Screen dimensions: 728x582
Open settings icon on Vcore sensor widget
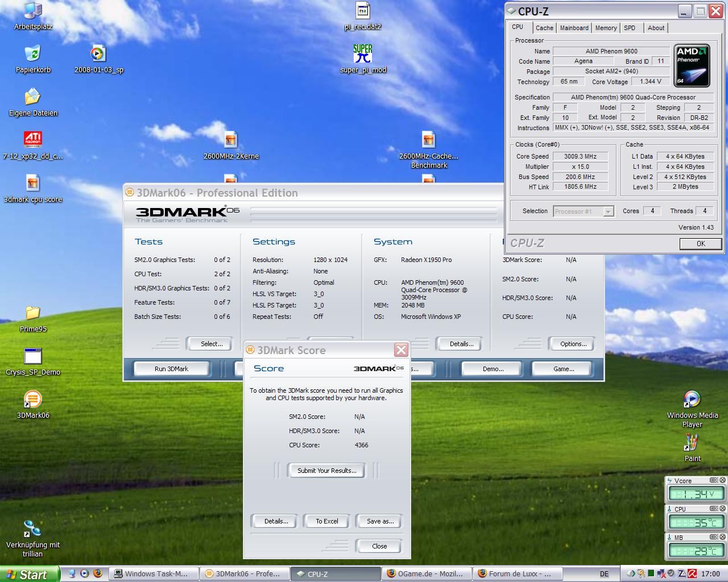(713, 480)
